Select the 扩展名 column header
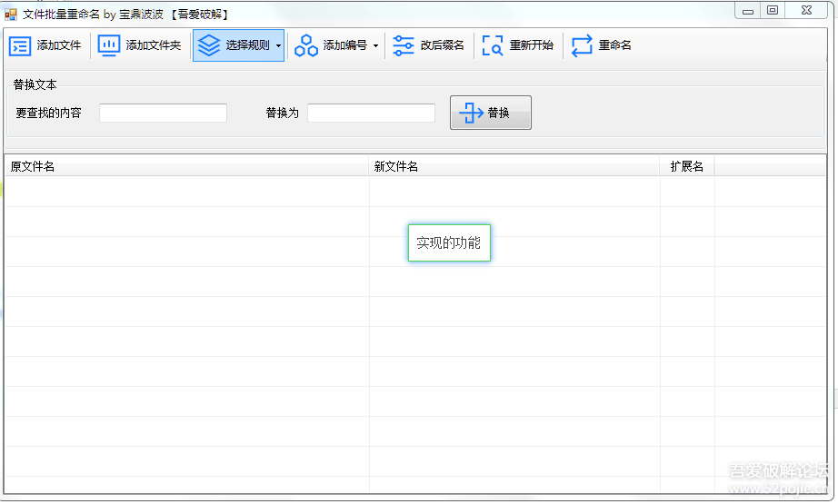The width and height of the screenshot is (838, 504). [x=687, y=166]
